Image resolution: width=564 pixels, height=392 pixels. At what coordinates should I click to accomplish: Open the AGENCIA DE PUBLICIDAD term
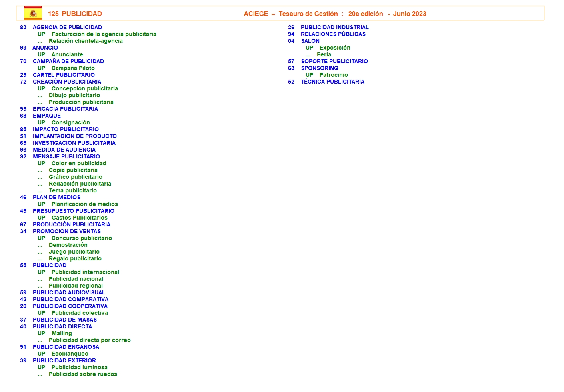click(x=67, y=27)
